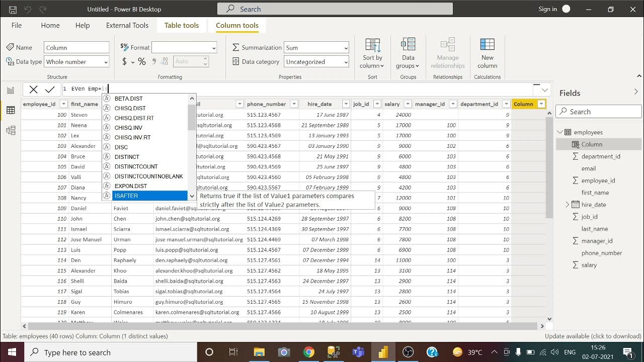Click the user account avatar icon
Viewport: 644px width, 362px height.
[567, 9]
